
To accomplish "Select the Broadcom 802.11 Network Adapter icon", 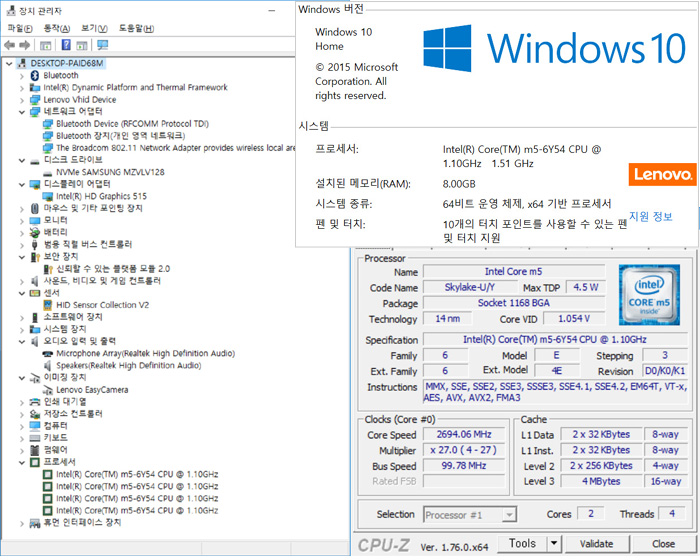I will 47,148.
